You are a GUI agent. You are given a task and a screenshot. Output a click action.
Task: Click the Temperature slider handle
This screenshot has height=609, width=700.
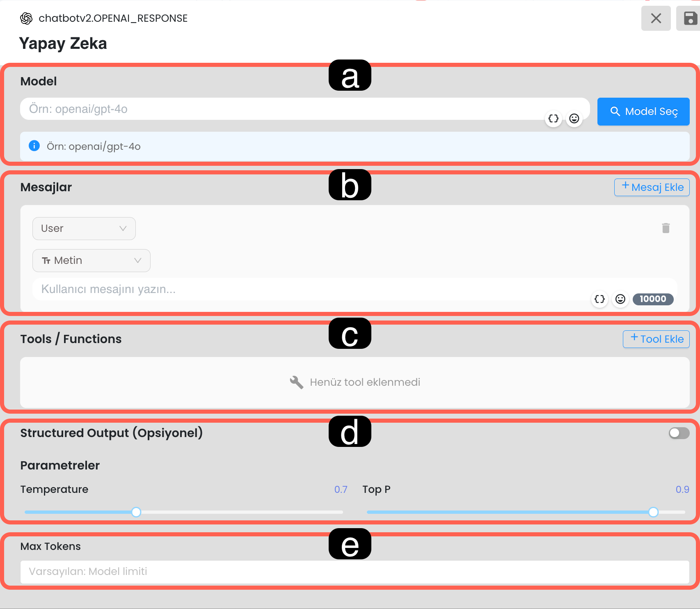click(136, 512)
